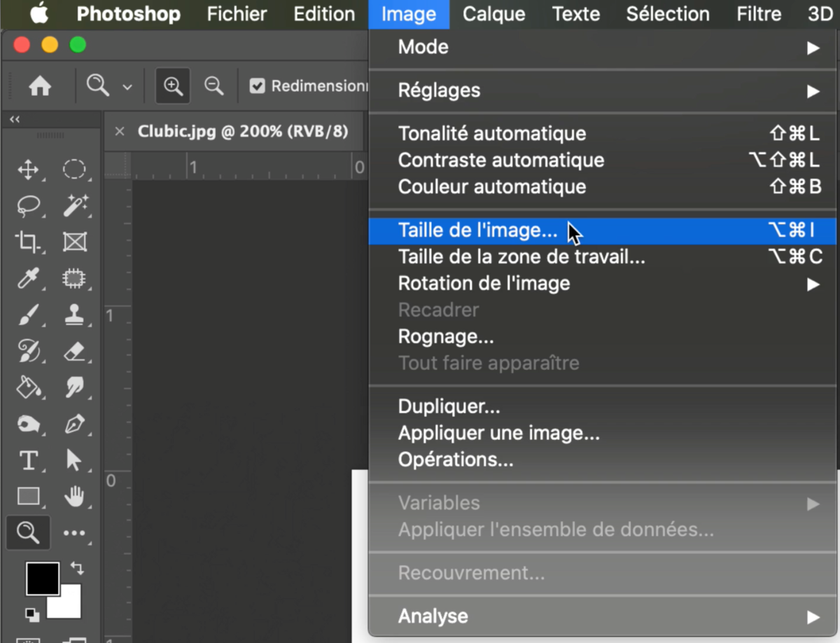Select the Eyedropper tool
This screenshot has height=643, width=840.
click(28, 279)
